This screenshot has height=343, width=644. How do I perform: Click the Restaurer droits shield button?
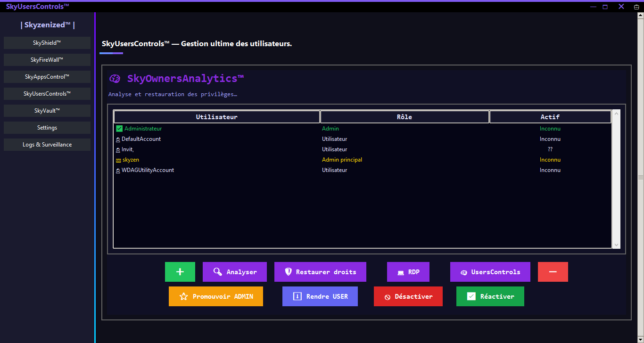point(320,272)
